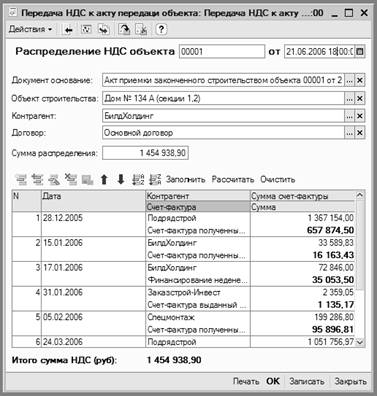Image resolution: width=377 pixels, height=396 pixels.
Task: Click the add row icon above table
Action: point(21,180)
